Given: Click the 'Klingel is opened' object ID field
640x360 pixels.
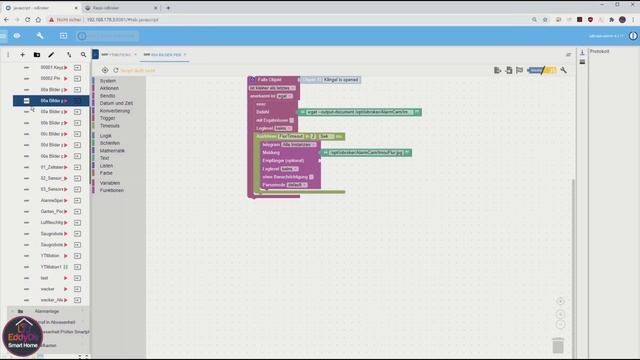Looking at the screenshot, I should tap(341, 80).
